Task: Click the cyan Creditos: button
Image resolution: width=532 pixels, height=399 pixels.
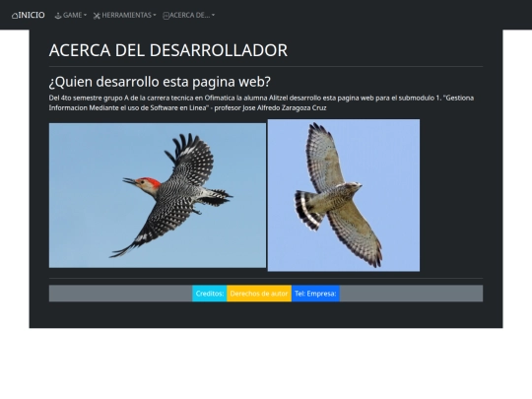Action: (210, 294)
